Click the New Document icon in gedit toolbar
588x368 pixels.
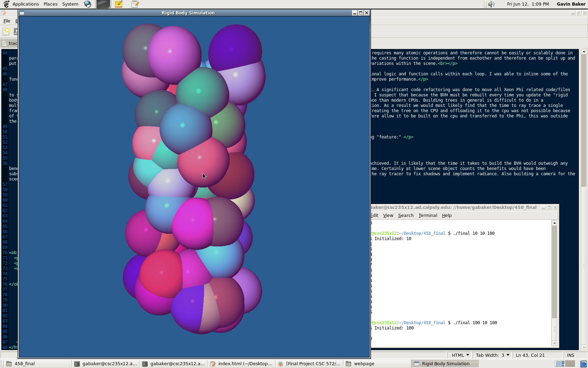pyautogui.click(x=6, y=32)
